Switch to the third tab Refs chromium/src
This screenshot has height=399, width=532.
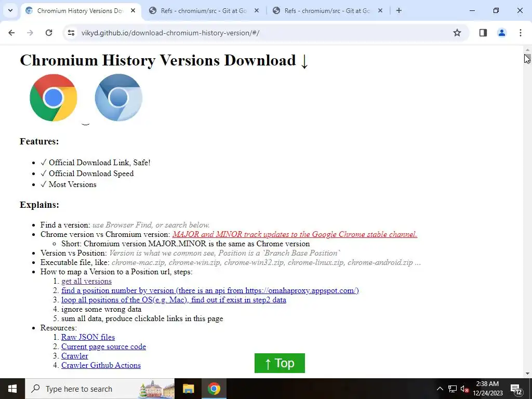327,11
